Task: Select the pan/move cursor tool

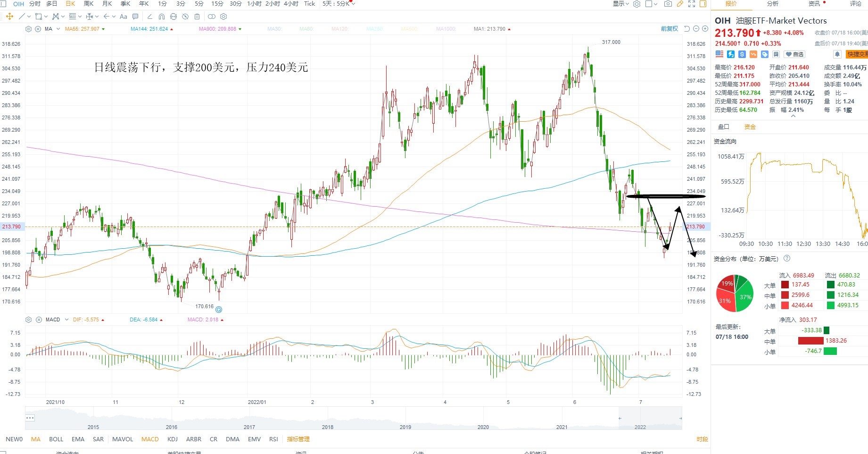Action: click(9, 17)
